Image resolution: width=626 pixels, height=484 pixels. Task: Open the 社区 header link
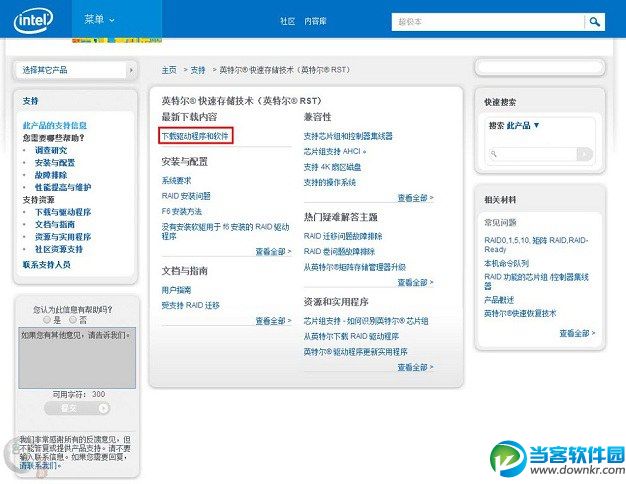(x=287, y=21)
